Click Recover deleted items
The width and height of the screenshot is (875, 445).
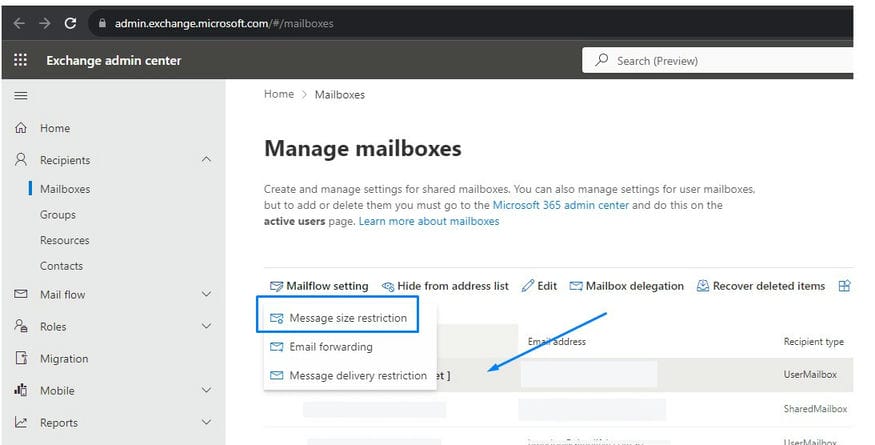pos(761,286)
